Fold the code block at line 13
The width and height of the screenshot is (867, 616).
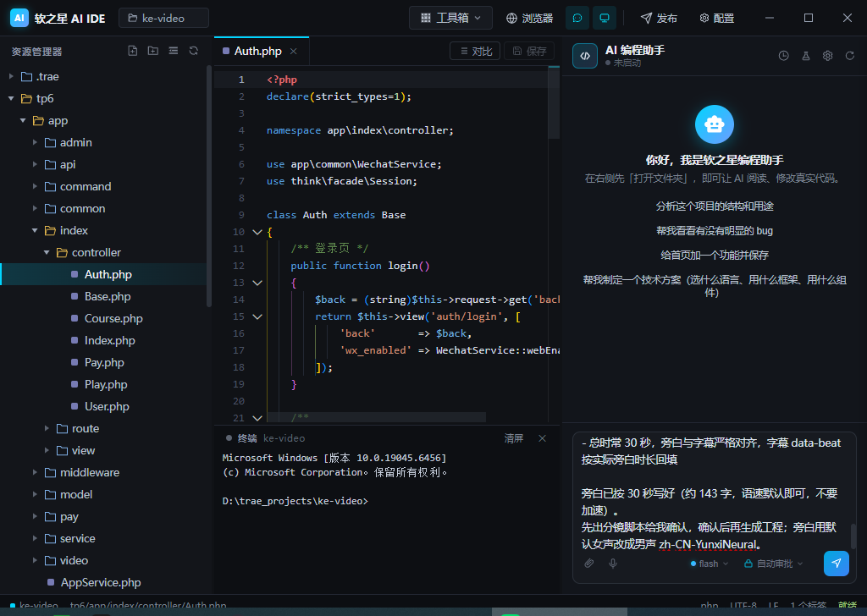pos(257,283)
